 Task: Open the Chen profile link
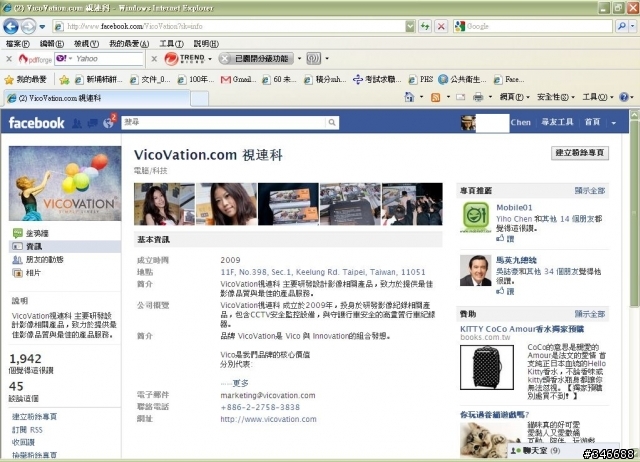pyautogui.click(x=520, y=122)
